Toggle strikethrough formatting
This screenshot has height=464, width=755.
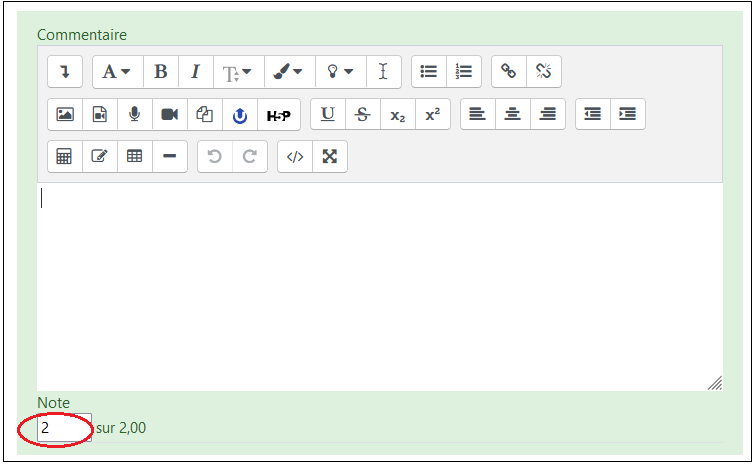coord(362,114)
